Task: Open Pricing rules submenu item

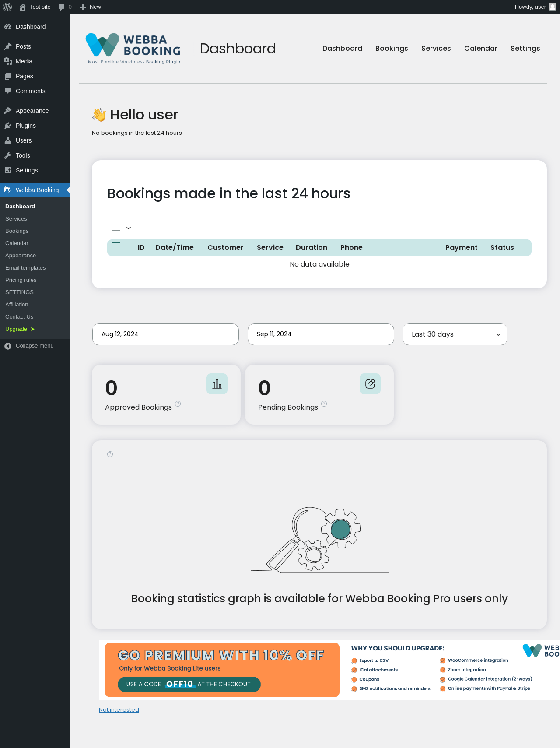Action: 21,280
